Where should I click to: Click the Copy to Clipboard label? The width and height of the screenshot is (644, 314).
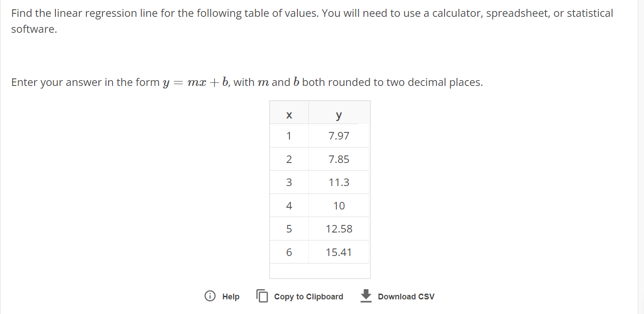(x=308, y=296)
